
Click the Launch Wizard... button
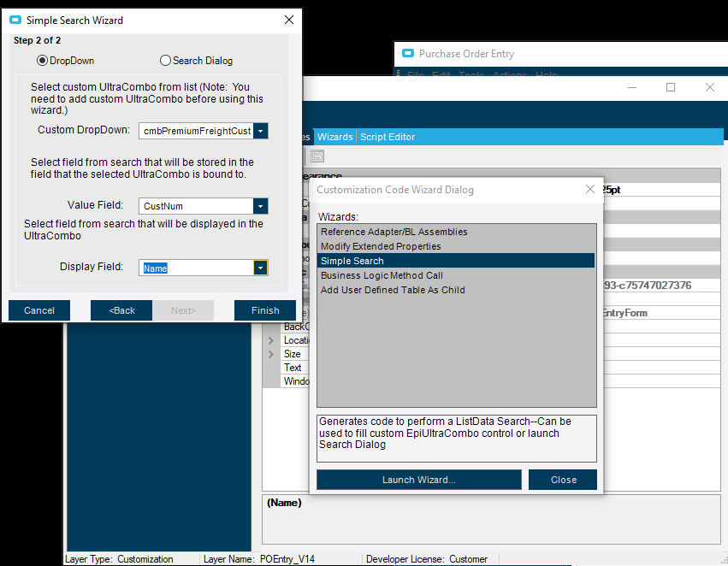(419, 480)
